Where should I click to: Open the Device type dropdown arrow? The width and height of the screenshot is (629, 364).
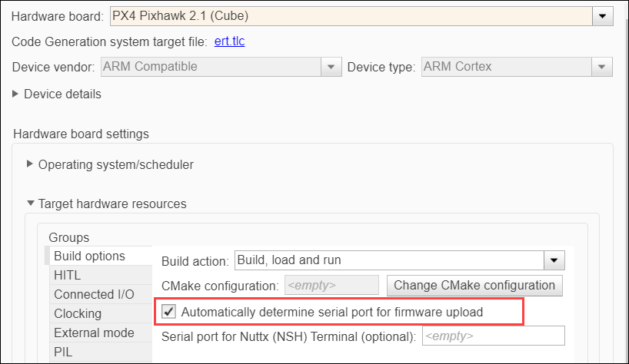coord(602,67)
